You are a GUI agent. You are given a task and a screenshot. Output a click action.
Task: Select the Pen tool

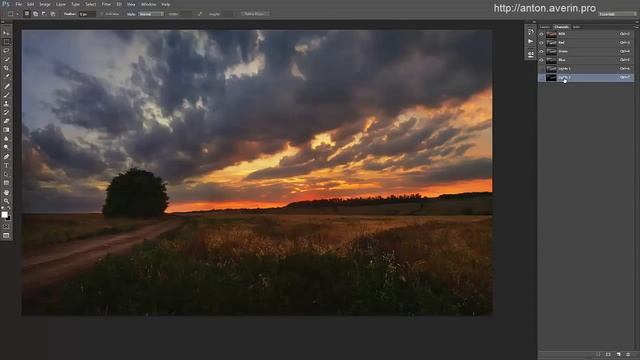click(x=6, y=157)
